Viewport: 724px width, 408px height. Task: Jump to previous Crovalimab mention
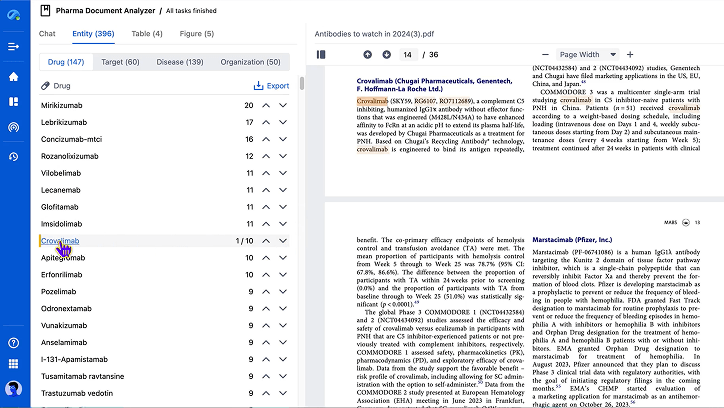266,240
